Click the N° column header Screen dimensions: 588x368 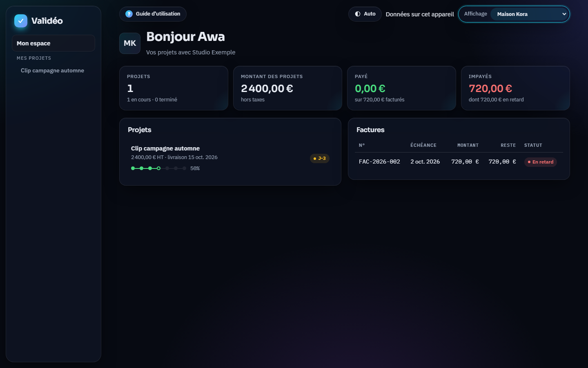click(362, 145)
